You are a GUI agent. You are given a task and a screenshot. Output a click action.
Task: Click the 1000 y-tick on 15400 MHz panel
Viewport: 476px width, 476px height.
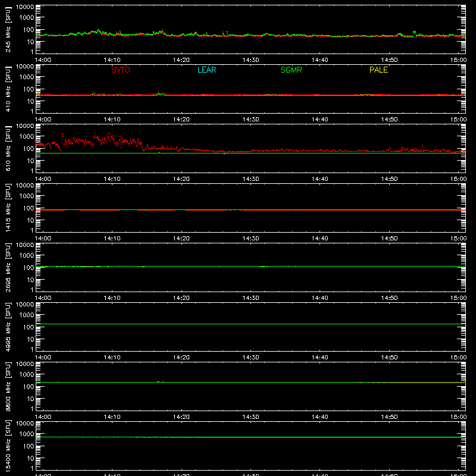(27, 434)
